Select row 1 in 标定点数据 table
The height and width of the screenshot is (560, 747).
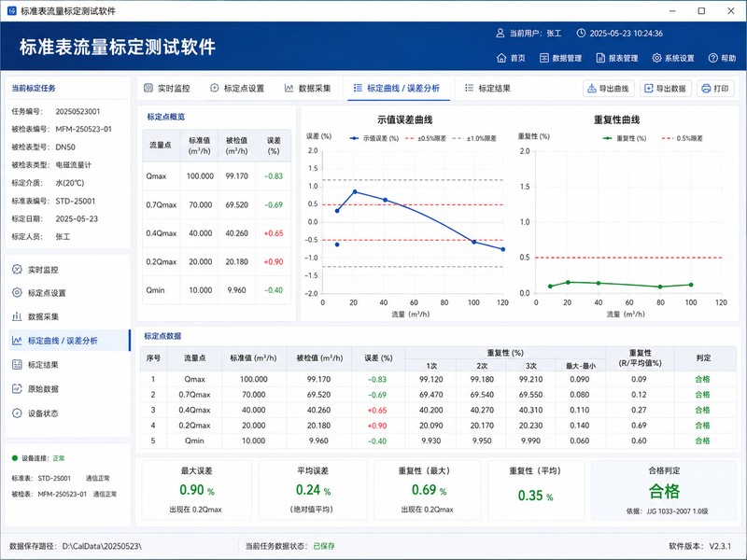point(438,379)
